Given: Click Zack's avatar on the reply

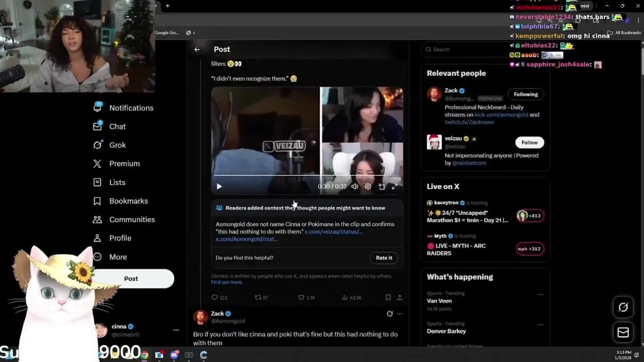Looking at the screenshot, I should (200, 317).
